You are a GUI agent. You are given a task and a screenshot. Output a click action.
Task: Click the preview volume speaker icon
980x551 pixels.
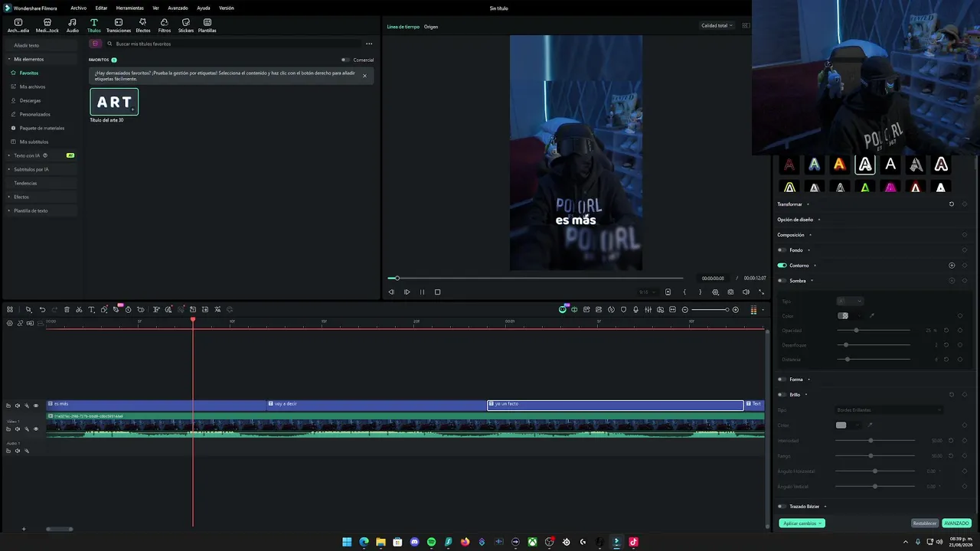[746, 292]
